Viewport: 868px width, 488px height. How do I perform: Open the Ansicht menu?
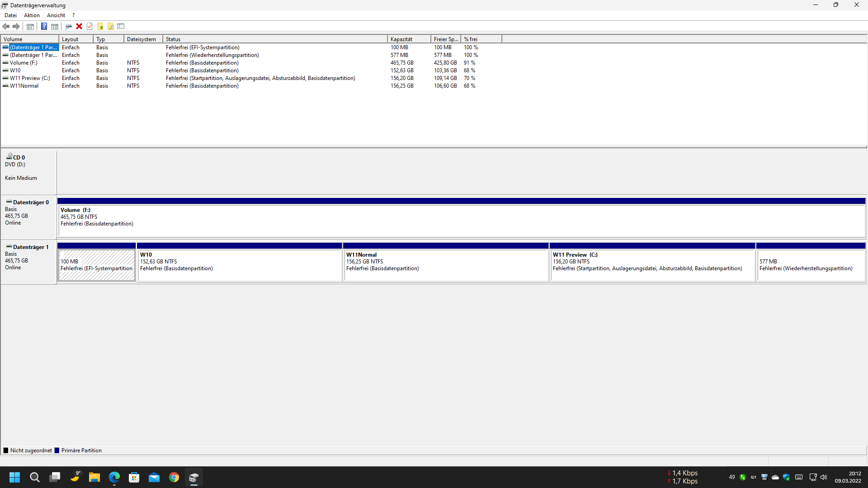56,15
